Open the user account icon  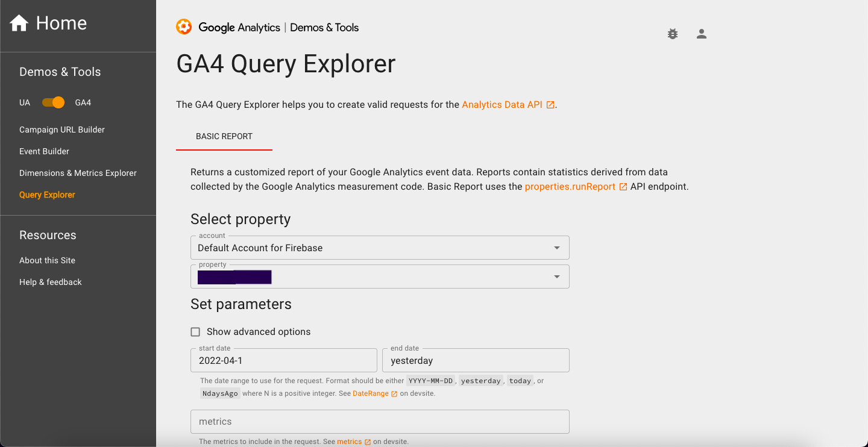(702, 34)
